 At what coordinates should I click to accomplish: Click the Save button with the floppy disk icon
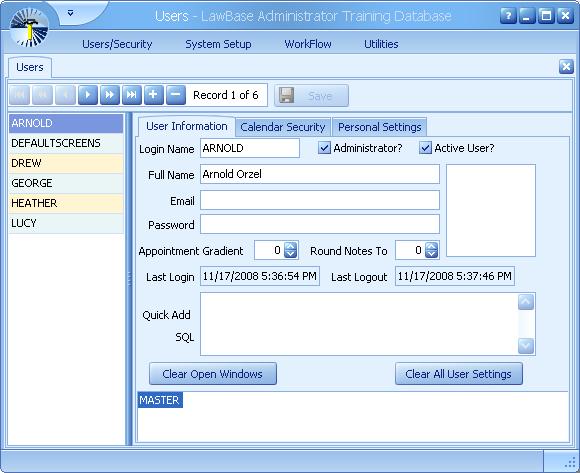tap(311, 96)
